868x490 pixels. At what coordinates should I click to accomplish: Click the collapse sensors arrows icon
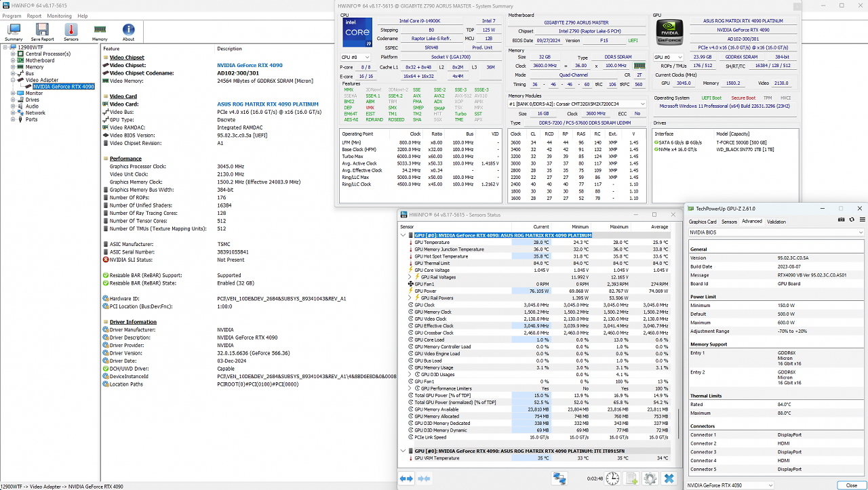(x=424, y=478)
